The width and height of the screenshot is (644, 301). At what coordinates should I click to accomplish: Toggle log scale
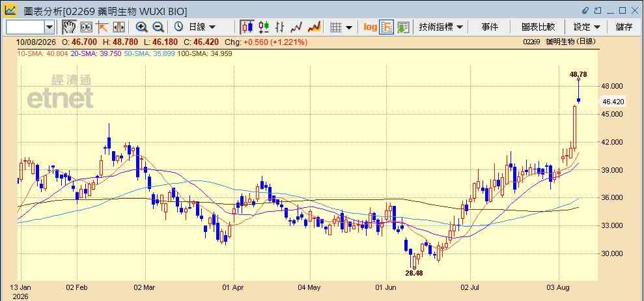click(x=370, y=27)
